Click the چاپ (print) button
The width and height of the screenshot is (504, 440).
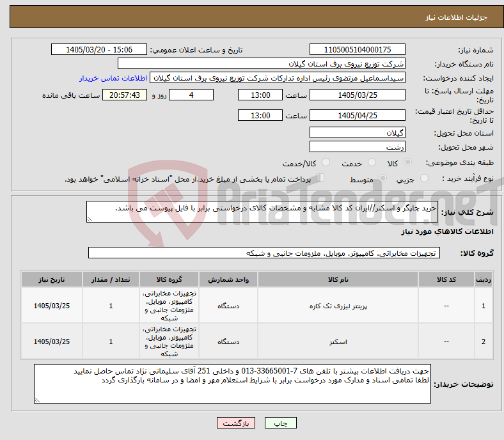pos(280,423)
